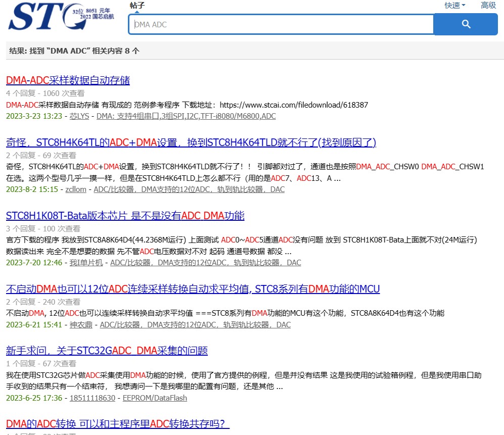Screen dimensions: 504x435
Task: Open thread STC8H1K08T-Bata版本芯片
Action: pyautogui.click(x=125, y=216)
